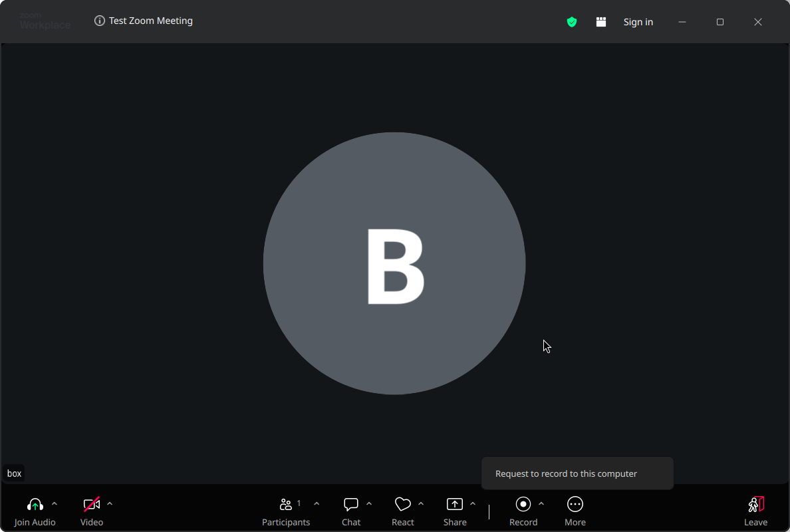This screenshot has width=790, height=532.
Task: Expand the Participants options arrow
Action: [317, 504]
